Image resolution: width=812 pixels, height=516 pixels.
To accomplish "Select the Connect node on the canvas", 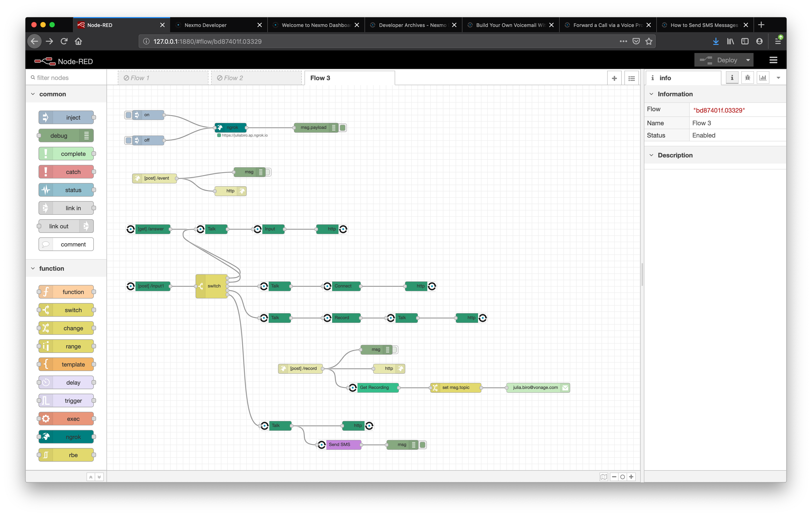I will click(342, 286).
